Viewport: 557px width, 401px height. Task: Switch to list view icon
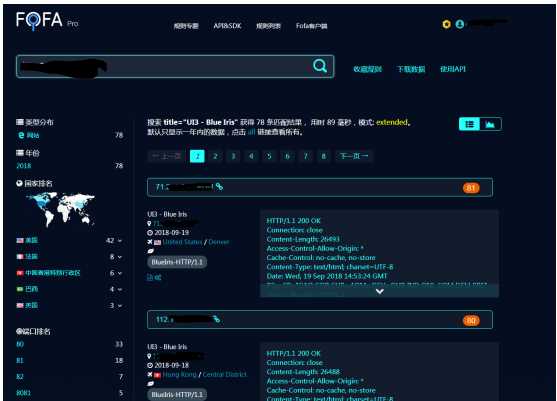470,124
